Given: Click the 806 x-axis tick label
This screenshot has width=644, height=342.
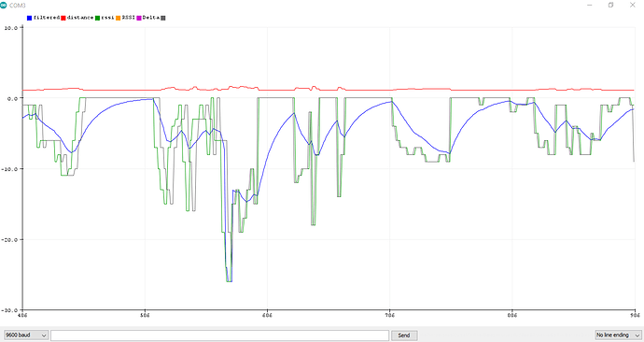Looking at the screenshot, I should pyautogui.click(x=512, y=315).
